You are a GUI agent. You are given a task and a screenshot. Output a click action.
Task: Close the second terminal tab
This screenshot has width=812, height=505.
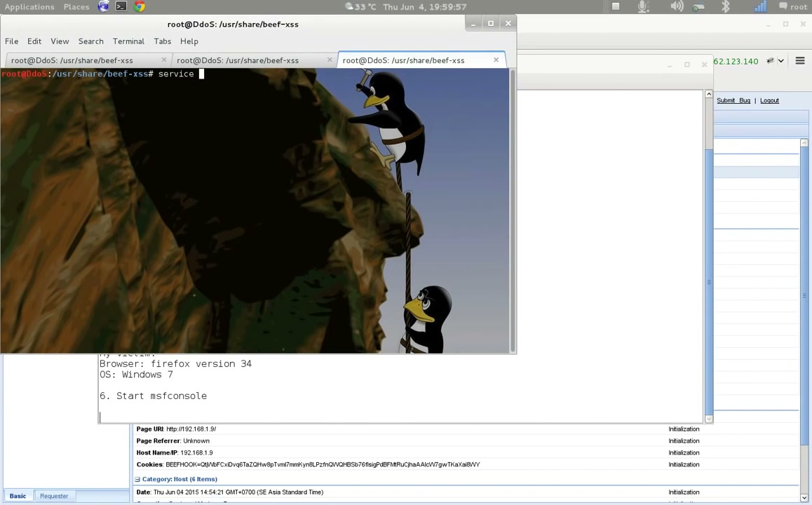click(330, 60)
